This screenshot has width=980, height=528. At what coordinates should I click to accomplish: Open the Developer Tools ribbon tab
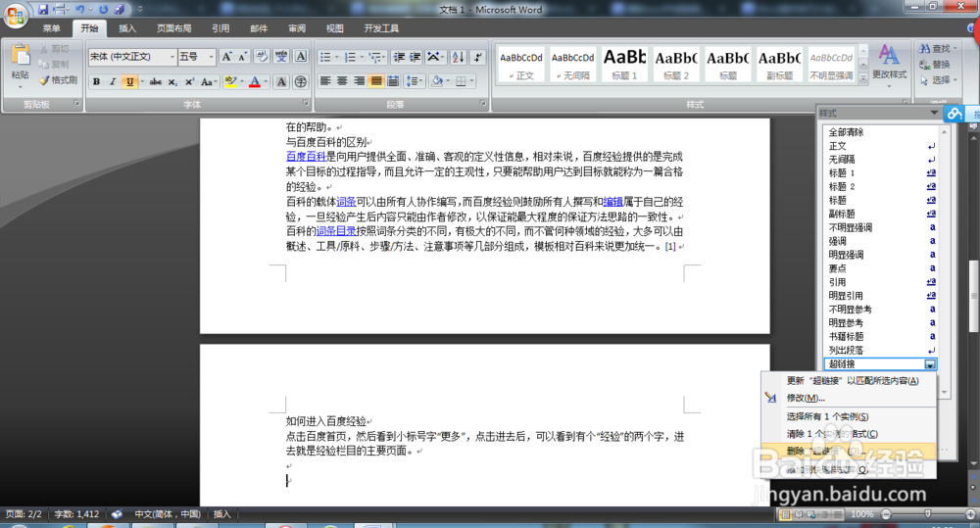click(x=381, y=28)
